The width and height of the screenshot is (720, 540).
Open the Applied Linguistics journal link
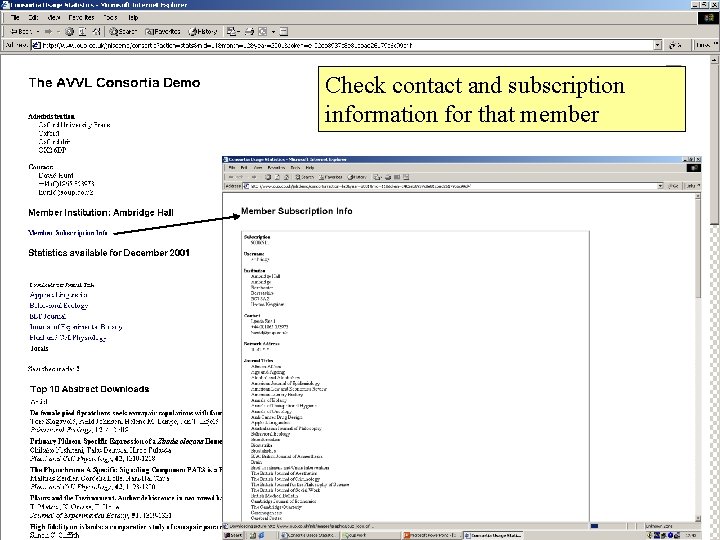click(58, 295)
